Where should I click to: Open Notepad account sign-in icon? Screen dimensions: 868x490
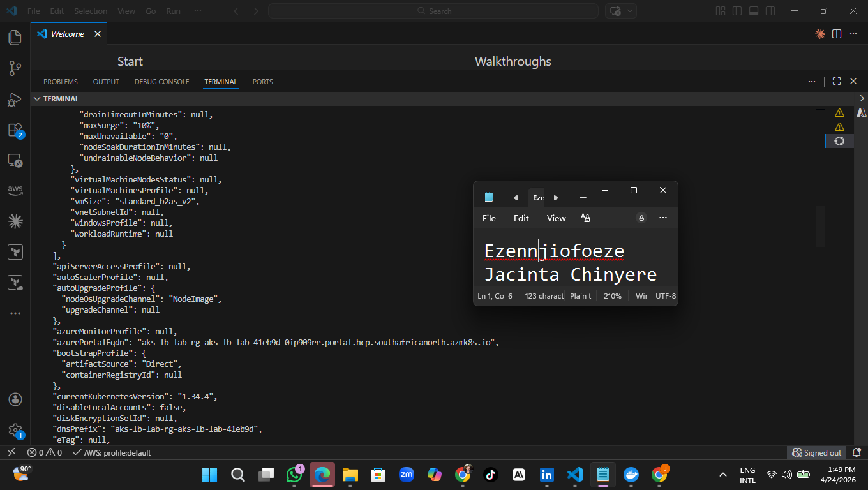(641, 218)
